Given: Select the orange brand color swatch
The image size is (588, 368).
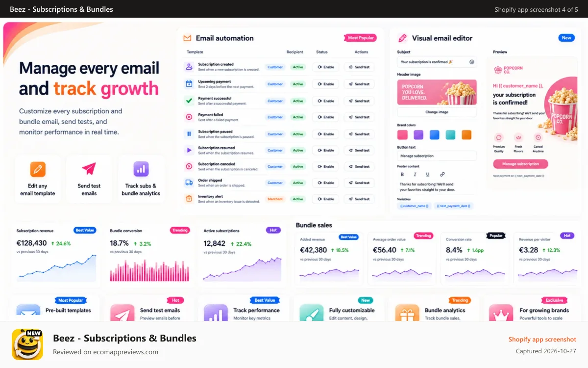Looking at the screenshot, I should [466, 135].
